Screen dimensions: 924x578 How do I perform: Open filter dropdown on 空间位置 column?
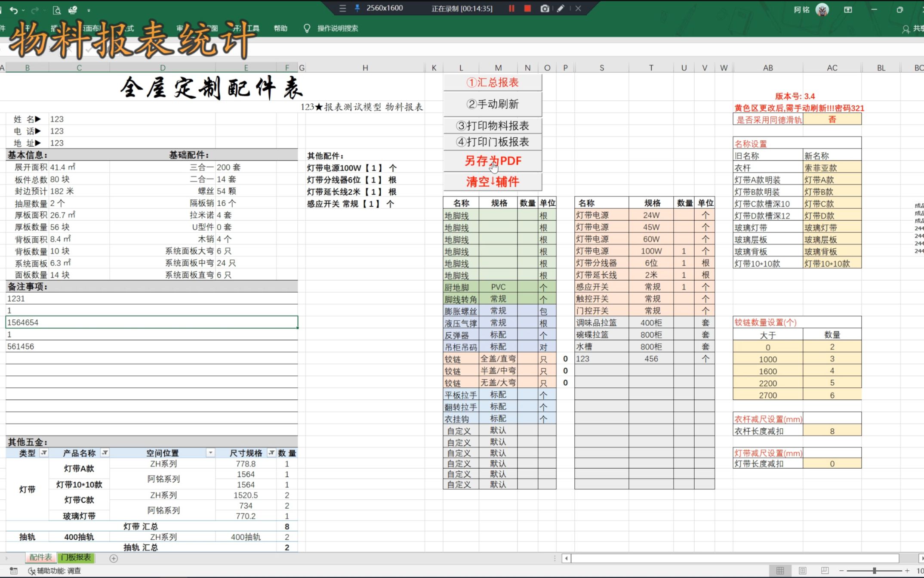click(210, 453)
